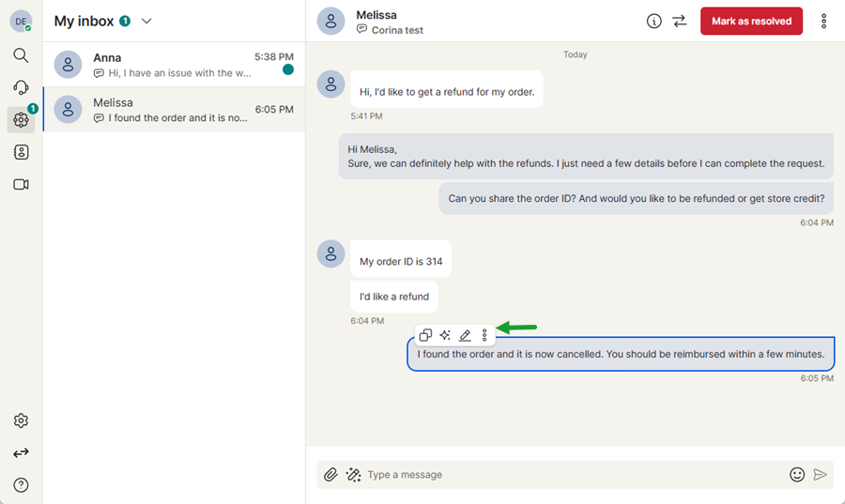Open the header three-dot options menu

click(824, 21)
